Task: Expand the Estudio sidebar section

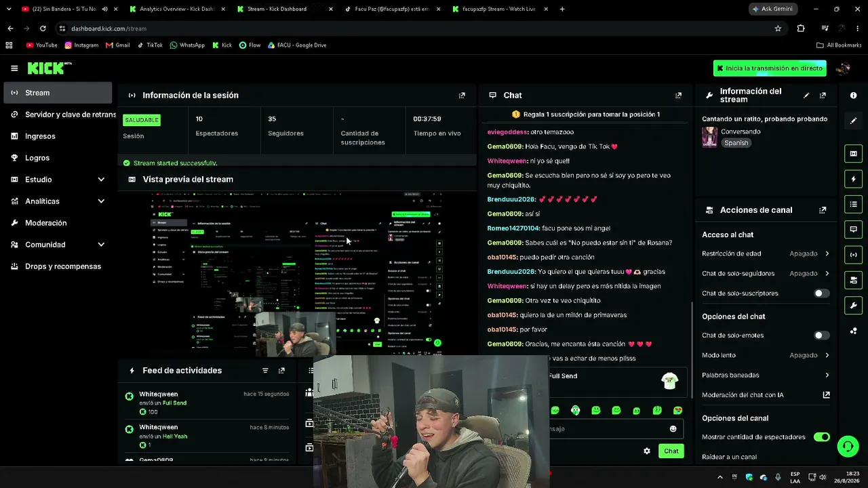Action: coord(58,180)
